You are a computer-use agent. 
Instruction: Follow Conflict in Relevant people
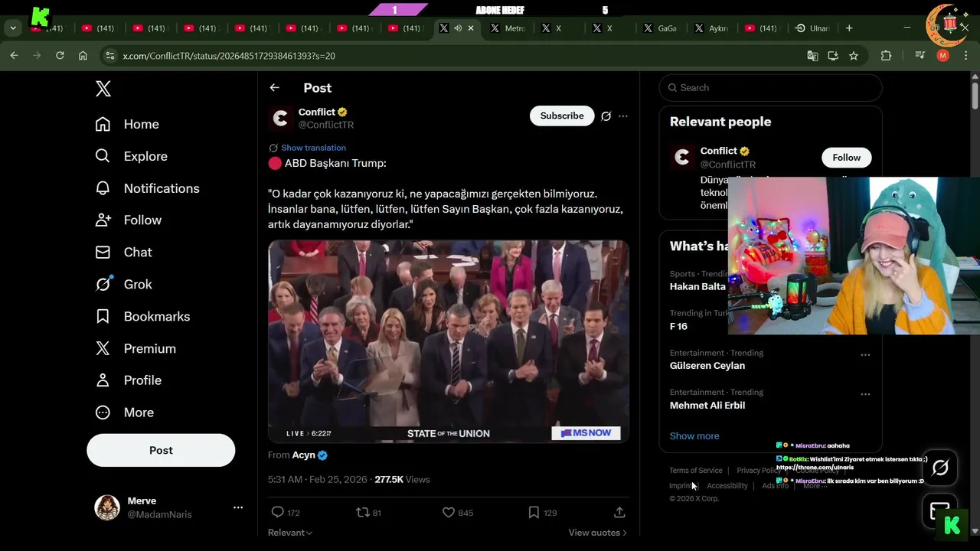pyautogui.click(x=847, y=158)
